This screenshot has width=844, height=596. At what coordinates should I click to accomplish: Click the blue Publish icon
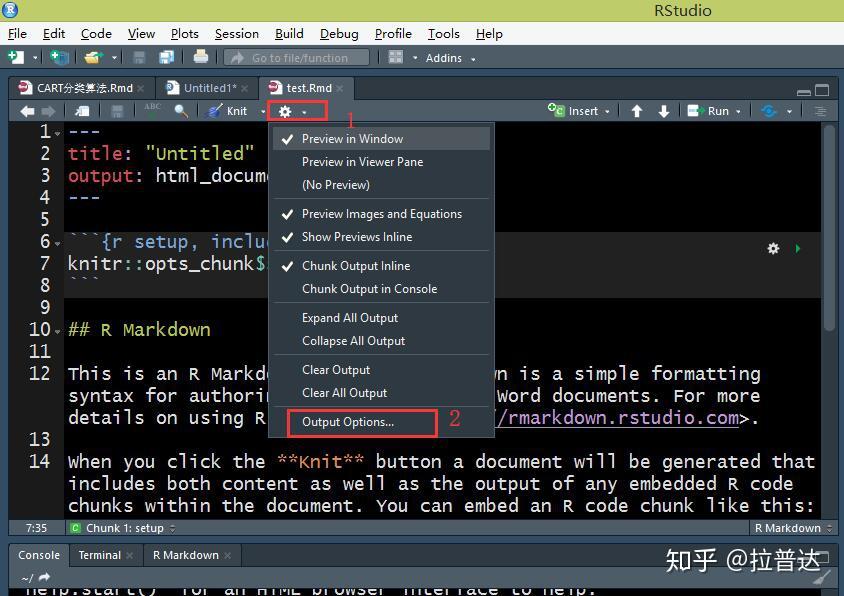pos(769,111)
